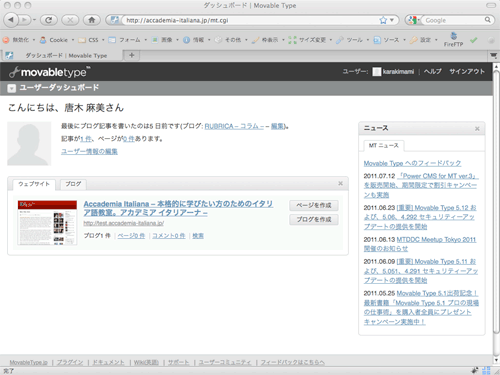Viewport: 500px width, 375px height.
Task: Open the 枠表示 (Outline) toolbar menu
Action: 268,40
